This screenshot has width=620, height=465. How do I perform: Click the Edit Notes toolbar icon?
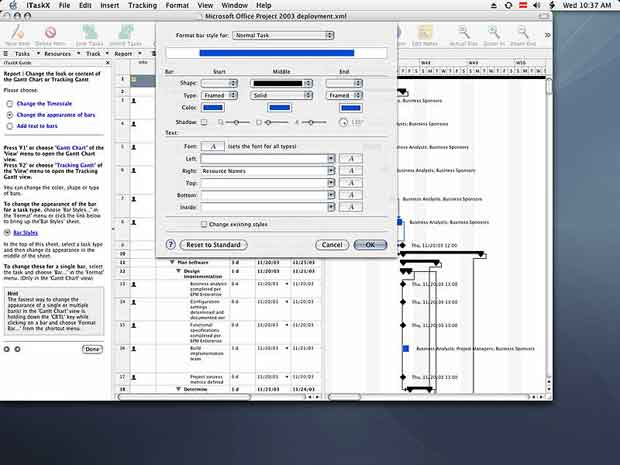(425, 33)
